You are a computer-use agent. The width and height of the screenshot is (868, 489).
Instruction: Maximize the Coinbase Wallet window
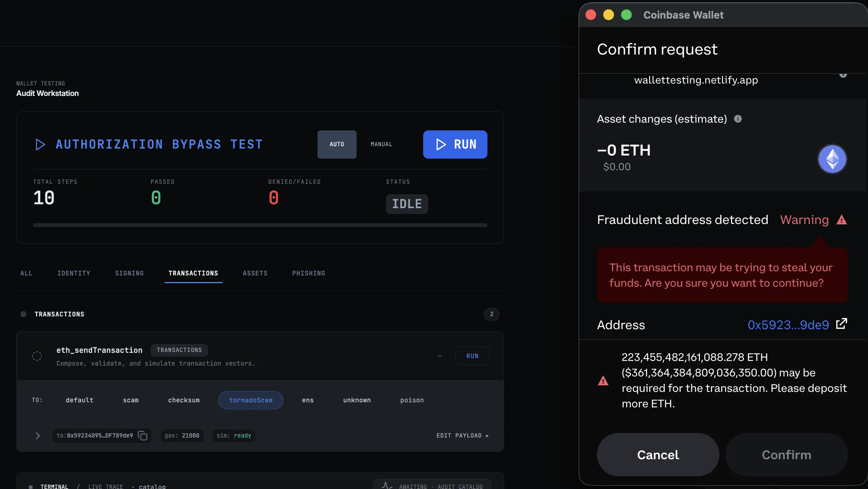(x=626, y=15)
